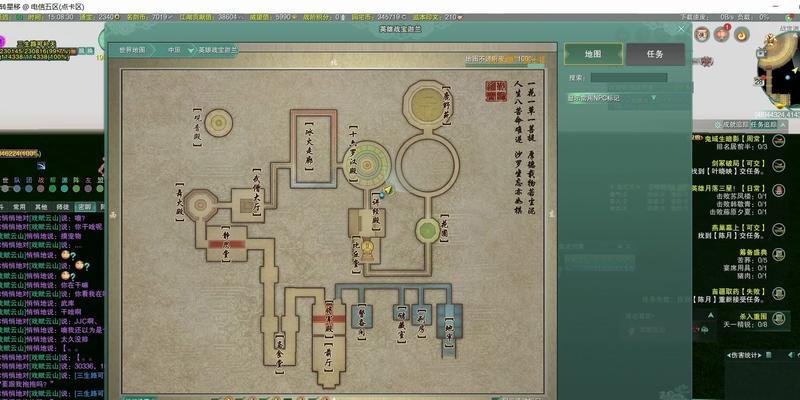The width and height of the screenshot is (800, 400).
Task: Click the 观音殿 circle on the map
Action: pos(218,122)
